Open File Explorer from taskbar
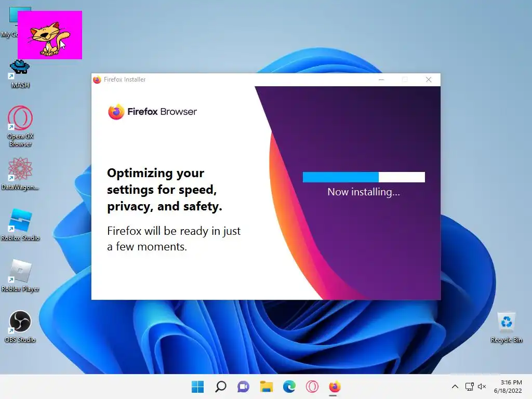This screenshot has height=399, width=532. (x=267, y=387)
